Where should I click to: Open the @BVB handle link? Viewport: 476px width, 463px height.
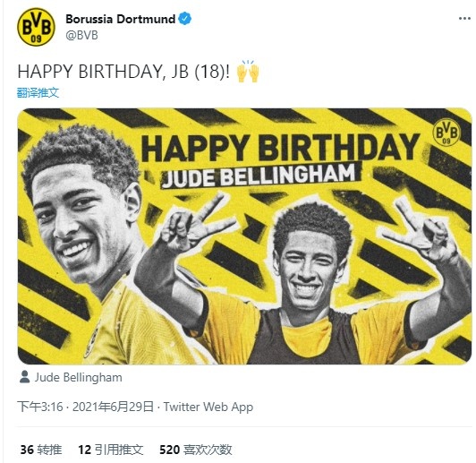81,35
